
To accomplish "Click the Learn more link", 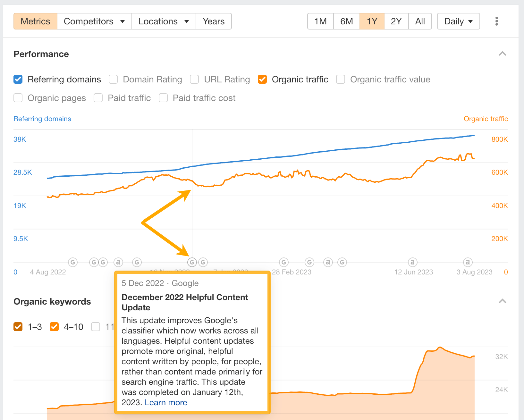I will (166, 402).
